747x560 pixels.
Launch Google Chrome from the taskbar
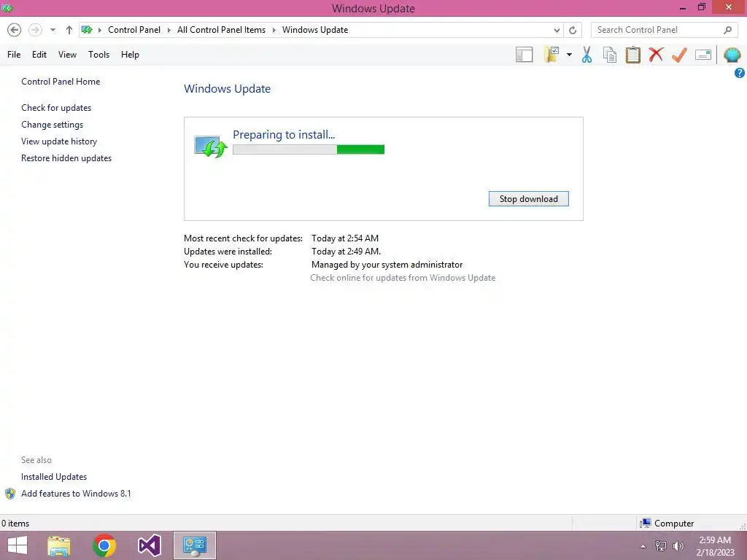tap(104, 545)
